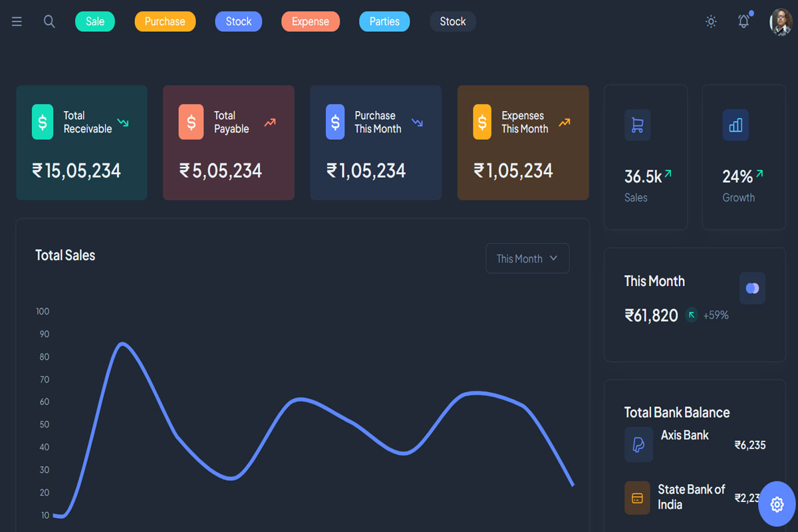The width and height of the screenshot is (798, 532).
Task: Open the hamburger navigation menu
Action: [17, 21]
